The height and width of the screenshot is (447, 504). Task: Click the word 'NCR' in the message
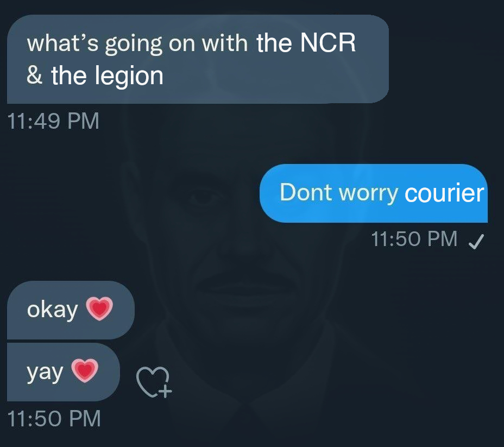328,42
